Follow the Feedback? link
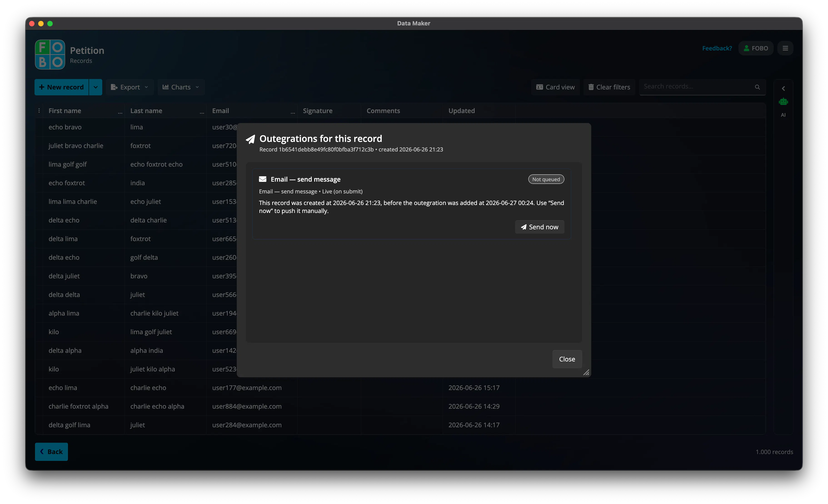This screenshot has width=828, height=504. [x=717, y=48]
